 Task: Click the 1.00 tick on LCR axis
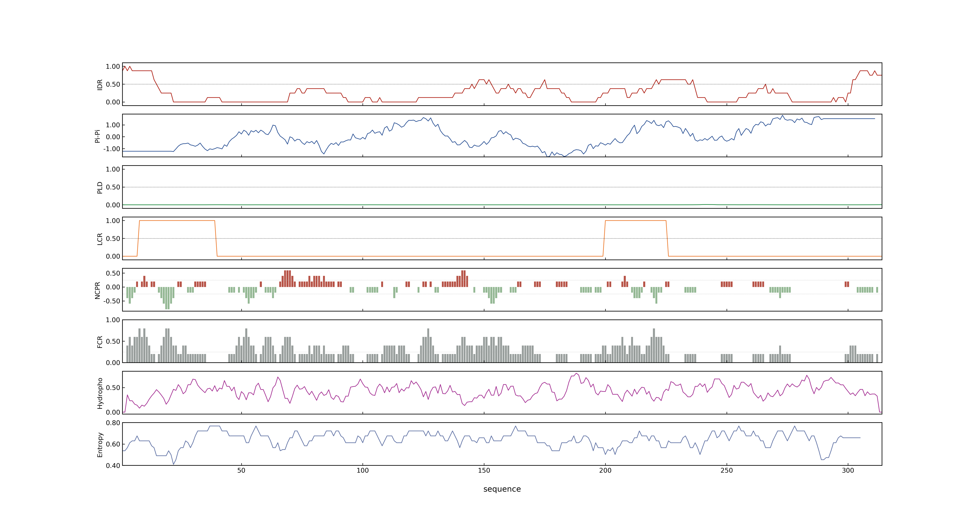[x=113, y=220]
